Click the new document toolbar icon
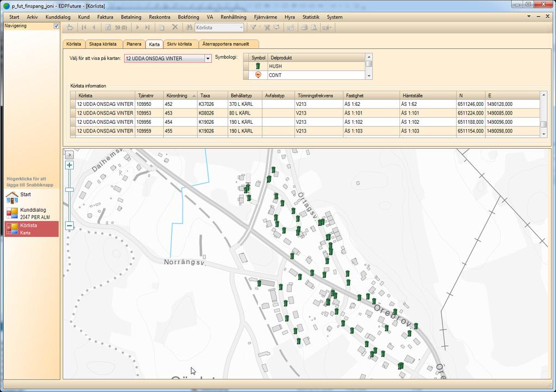Viewport: 556px width, 392px height. 162,27
